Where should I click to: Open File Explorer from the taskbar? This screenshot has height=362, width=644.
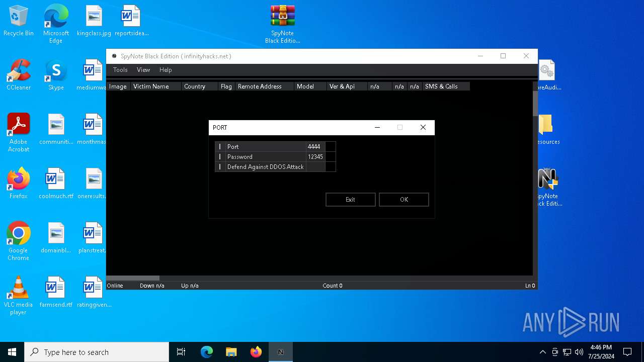coord(231,352)
